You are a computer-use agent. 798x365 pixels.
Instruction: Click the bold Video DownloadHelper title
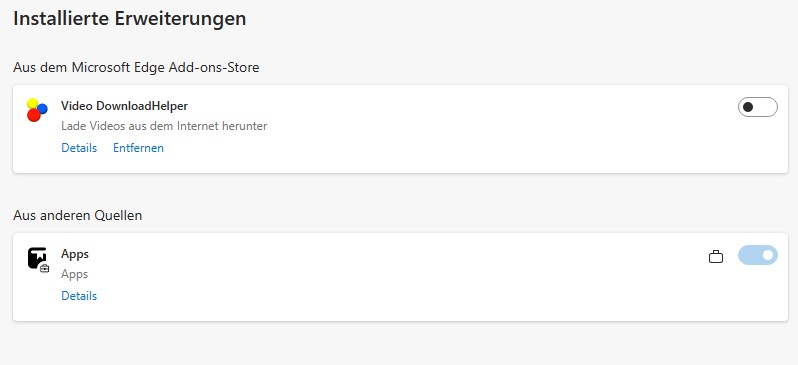click(124, 106)
